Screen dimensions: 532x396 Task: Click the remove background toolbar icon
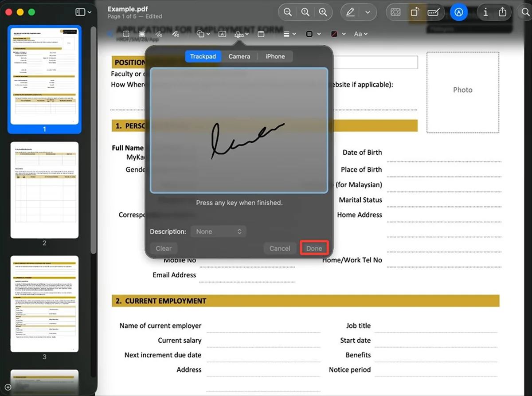[395, 12]
